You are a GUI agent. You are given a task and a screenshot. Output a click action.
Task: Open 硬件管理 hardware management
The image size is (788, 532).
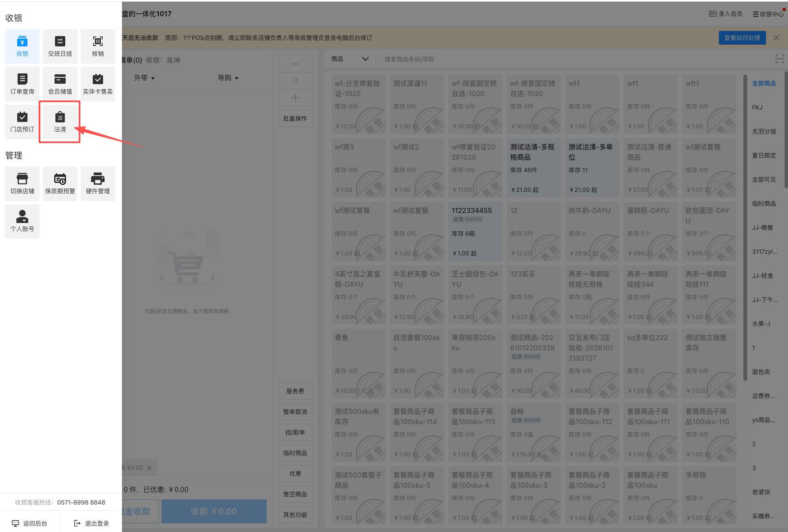pos(98,184)
